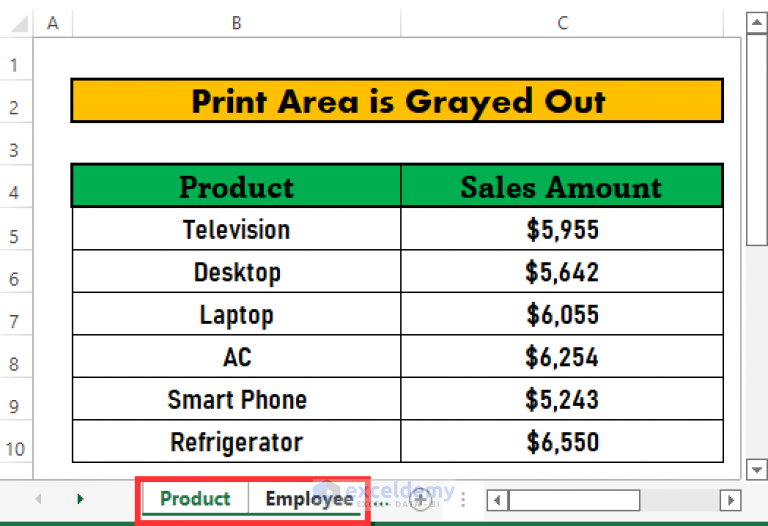Screen dimensions: 768x526
Task: Select the 'Product' header cell
Action: click(x=236, y=187)
